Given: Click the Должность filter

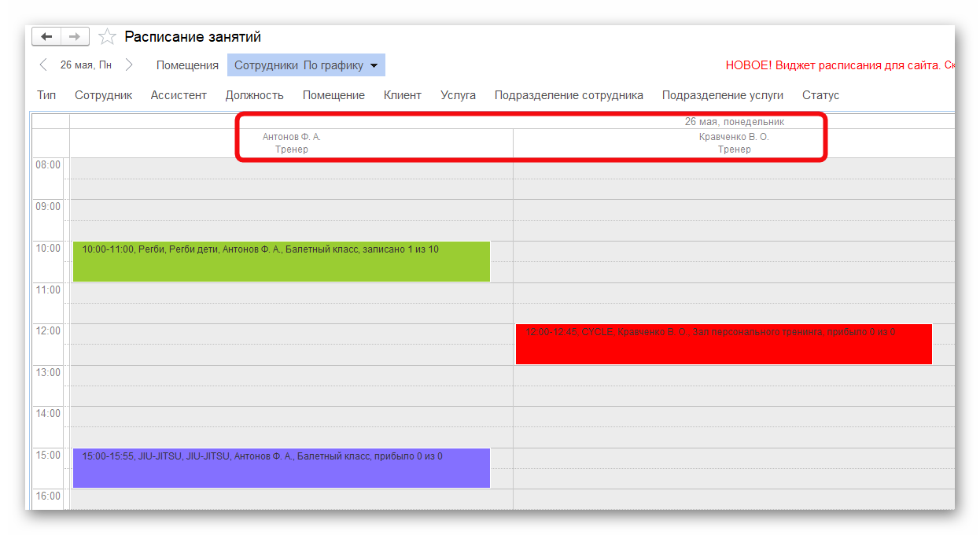Looking at the screenshot, I should click(254, 95).
